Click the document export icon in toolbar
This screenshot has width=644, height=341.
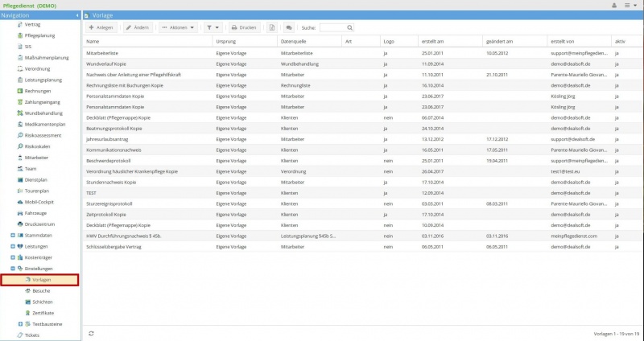click(272, 27)
